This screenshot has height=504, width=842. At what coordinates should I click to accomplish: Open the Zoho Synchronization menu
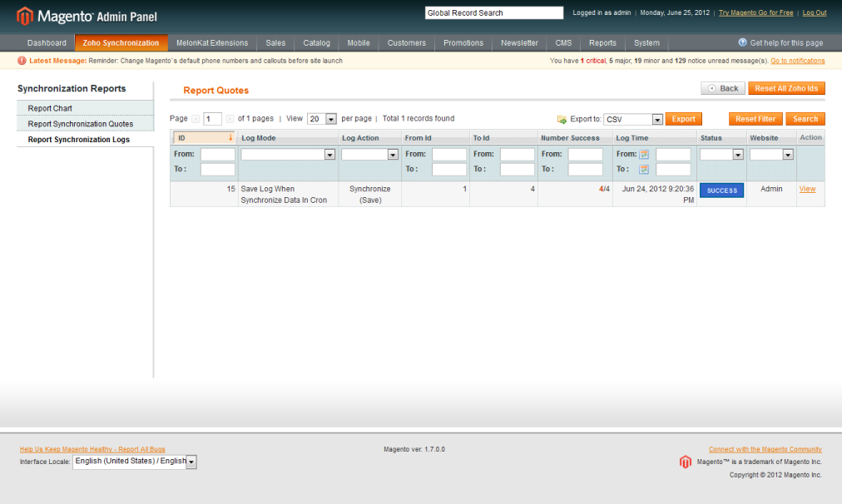(x=121, y=43)
